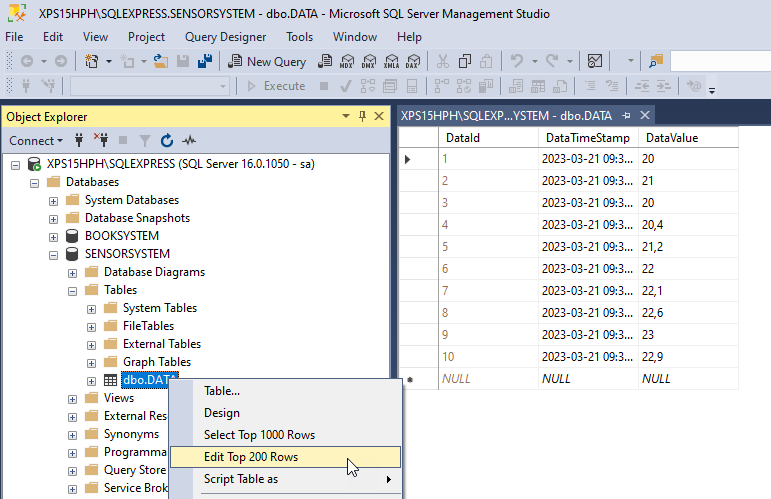
Task: Click the Refresh icon in Object Explorer
Action: (167, 141)
